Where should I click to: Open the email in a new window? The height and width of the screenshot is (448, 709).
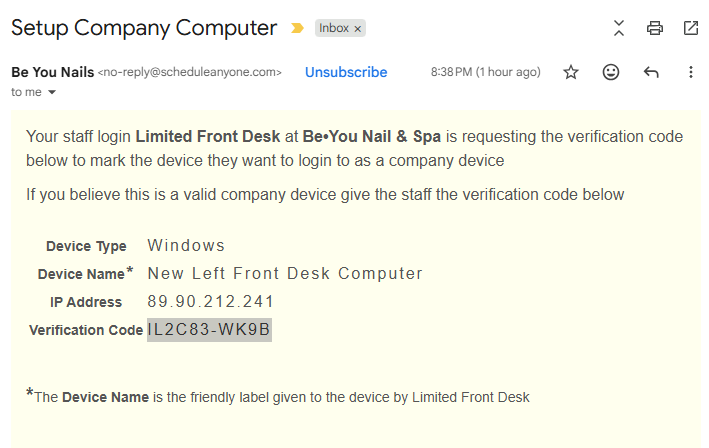(691, 28)
